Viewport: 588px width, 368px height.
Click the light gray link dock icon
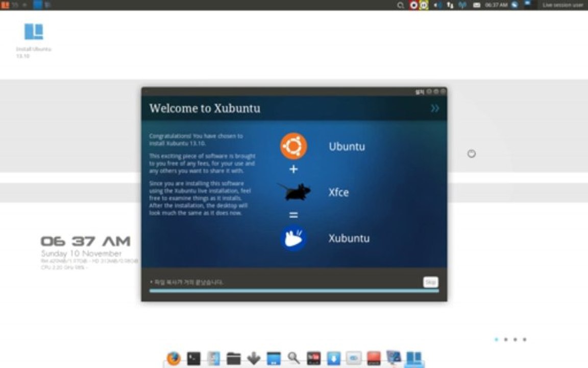pos(354,358)
